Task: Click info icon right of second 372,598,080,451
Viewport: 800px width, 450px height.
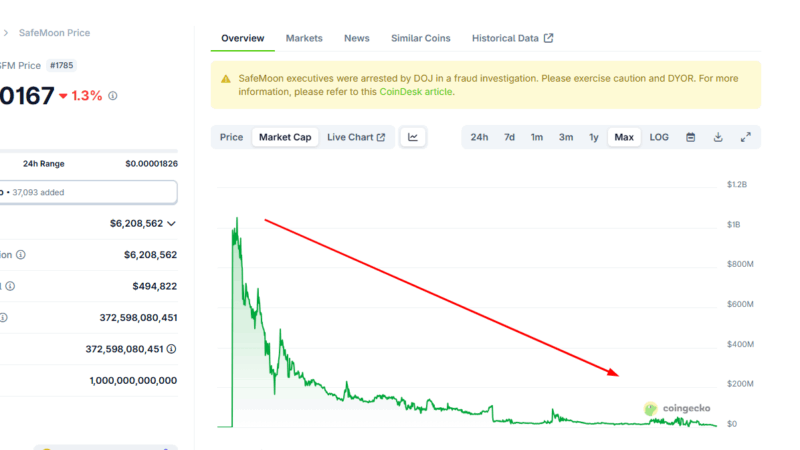Action: [x=171, y=349]
